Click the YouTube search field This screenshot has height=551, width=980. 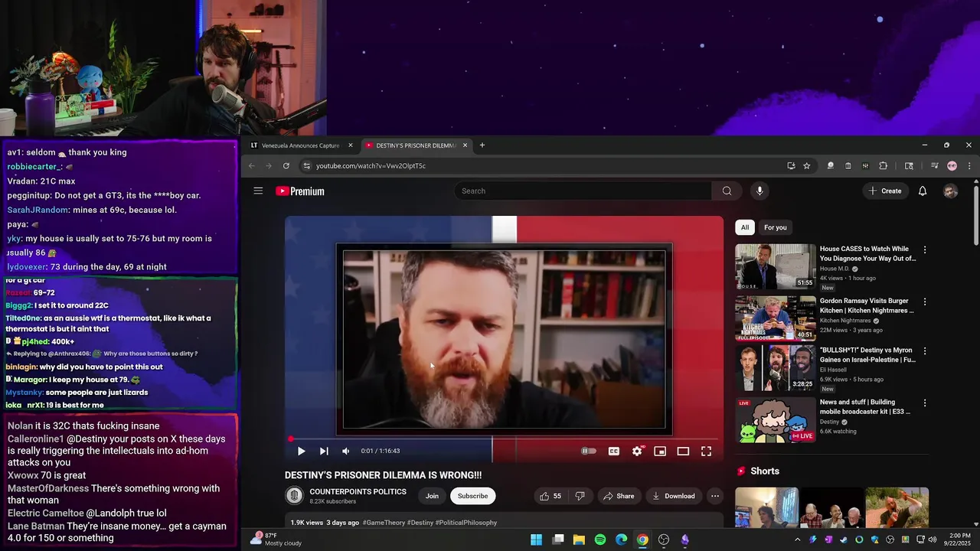(583, 191)
